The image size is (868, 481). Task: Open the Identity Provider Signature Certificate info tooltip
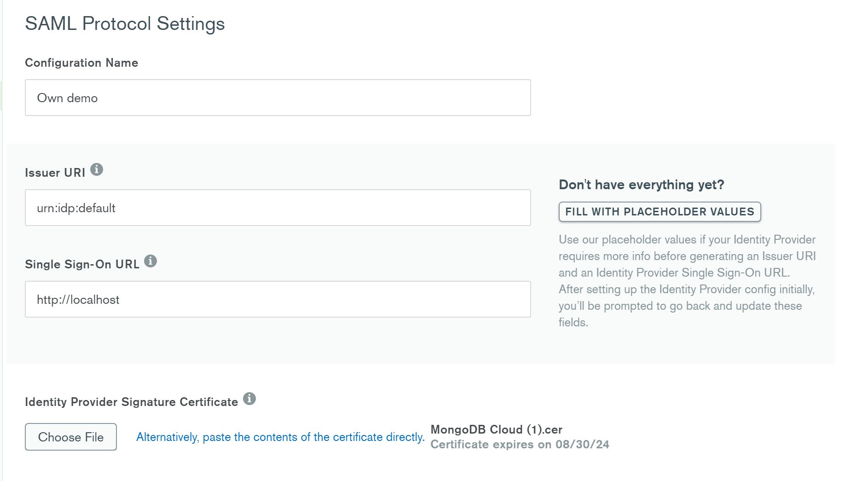tap(249, 399)
